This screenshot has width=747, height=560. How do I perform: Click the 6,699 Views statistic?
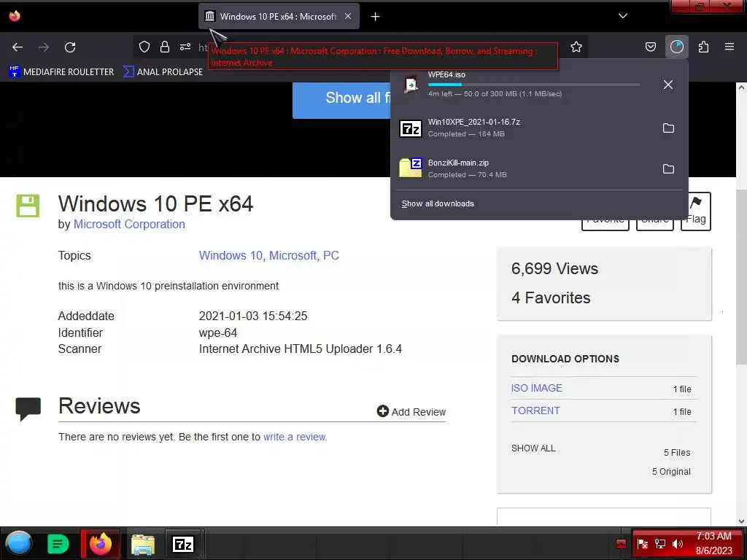[554, 268]
